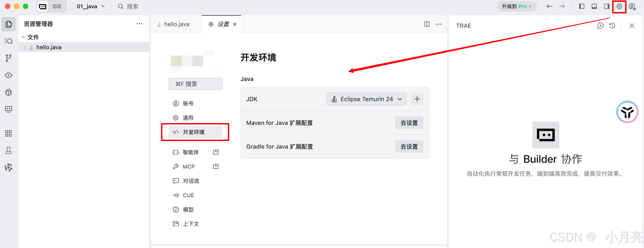
Task: Open the remote explorer monitor icon
Action: pos(9,109)
